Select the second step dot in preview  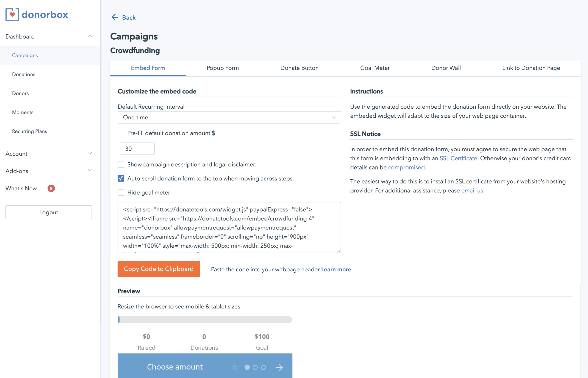255,367
